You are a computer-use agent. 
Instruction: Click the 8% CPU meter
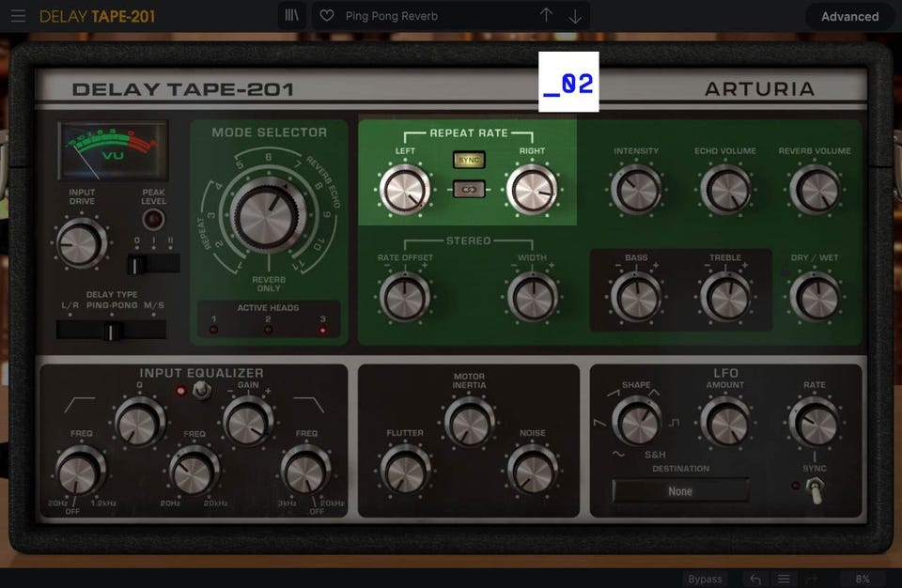tap(863, 579)
